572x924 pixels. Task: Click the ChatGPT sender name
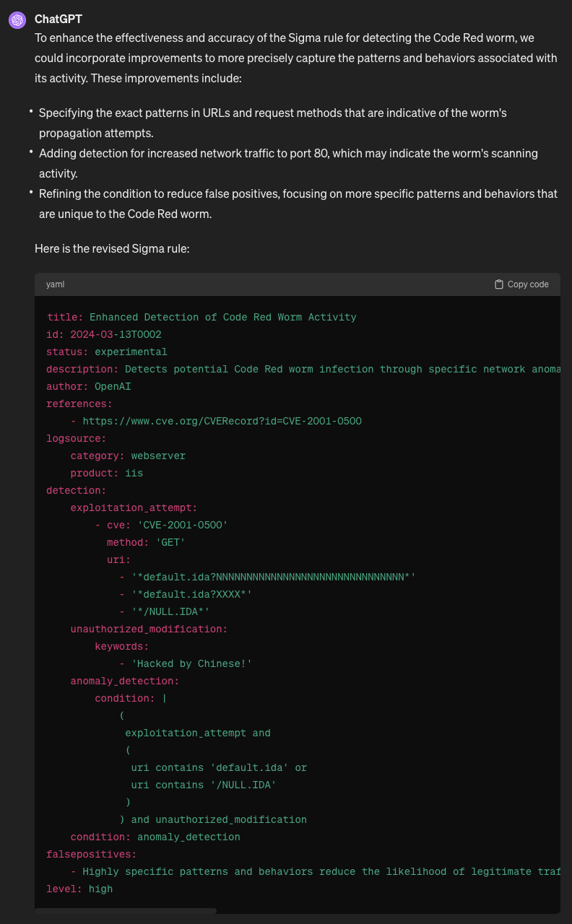pos(58,19)
